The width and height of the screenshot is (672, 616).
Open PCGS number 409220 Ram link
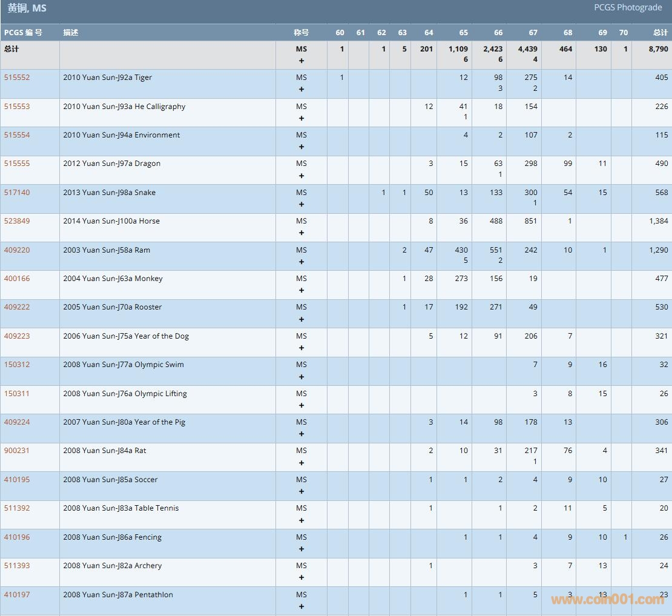point(17,250)
